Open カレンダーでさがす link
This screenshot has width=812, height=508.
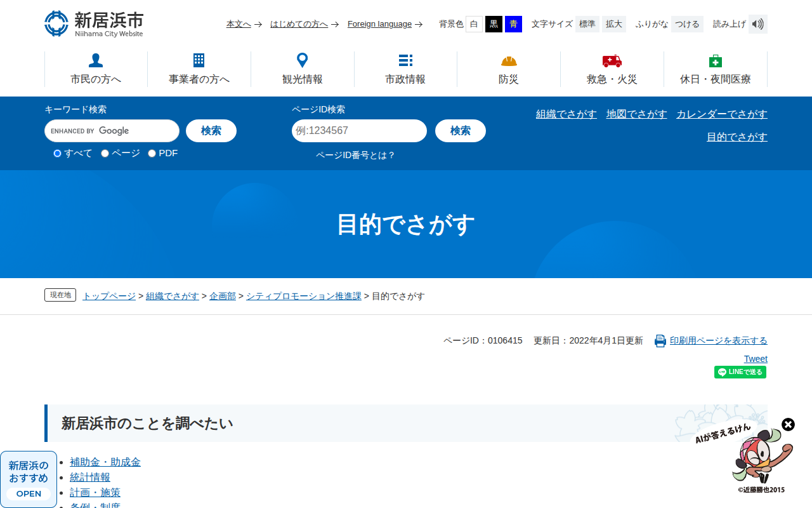(x=722, y=114)
